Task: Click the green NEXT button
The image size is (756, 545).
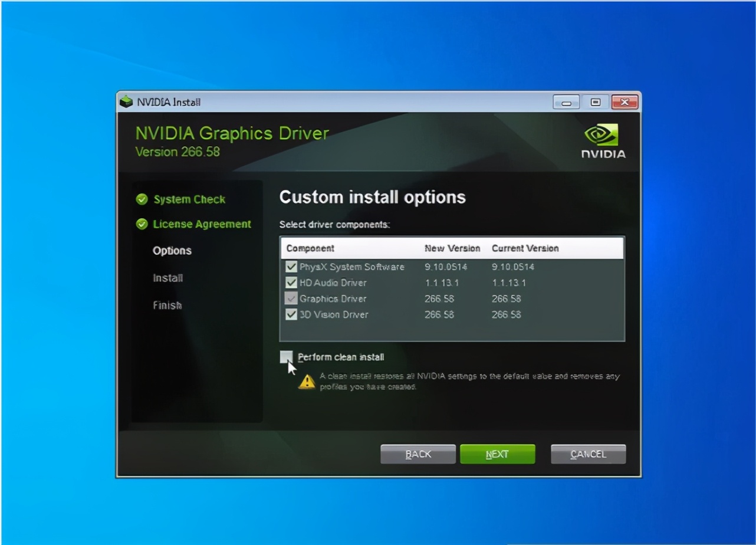Action: [498, 454]
